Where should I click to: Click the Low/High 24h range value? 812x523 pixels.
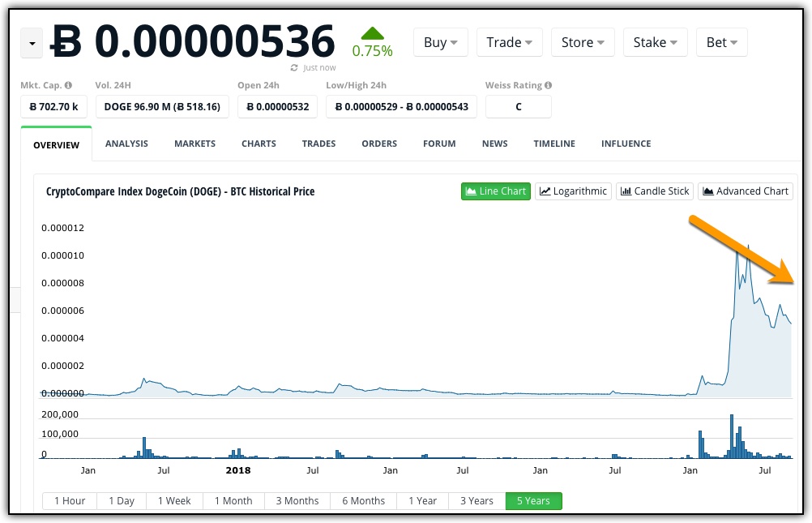(x=401, y=107)
